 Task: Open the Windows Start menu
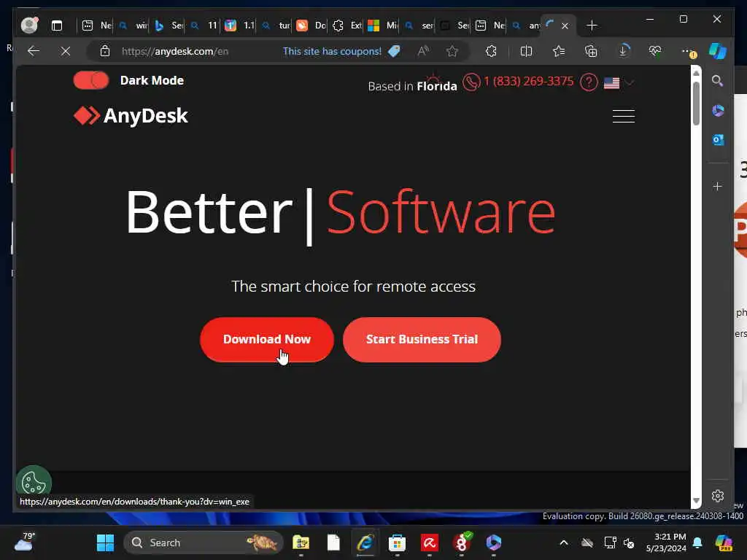tap(105, 542)
